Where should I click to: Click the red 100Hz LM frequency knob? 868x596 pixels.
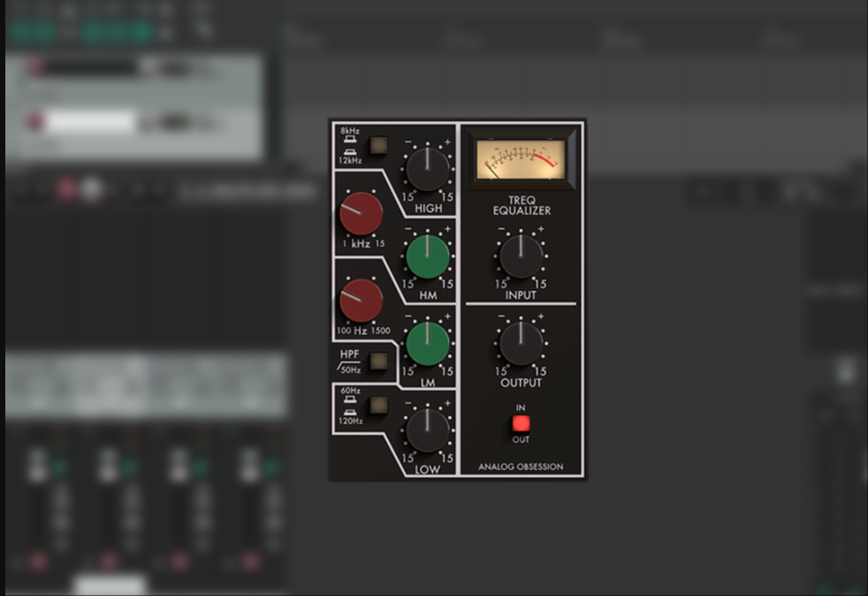(x=362, y=301)
